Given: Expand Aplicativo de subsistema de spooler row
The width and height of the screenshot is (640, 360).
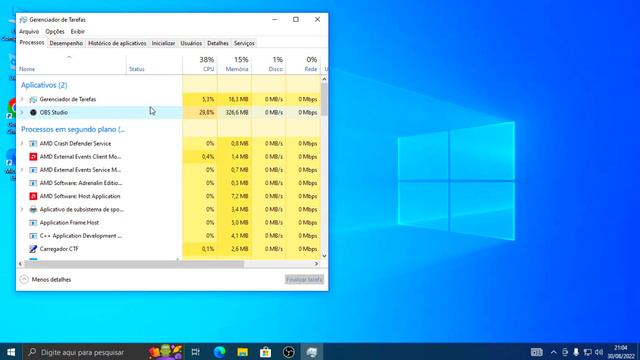Looking at the screenshot, I should pyautogui.click(x=22, y=209).
